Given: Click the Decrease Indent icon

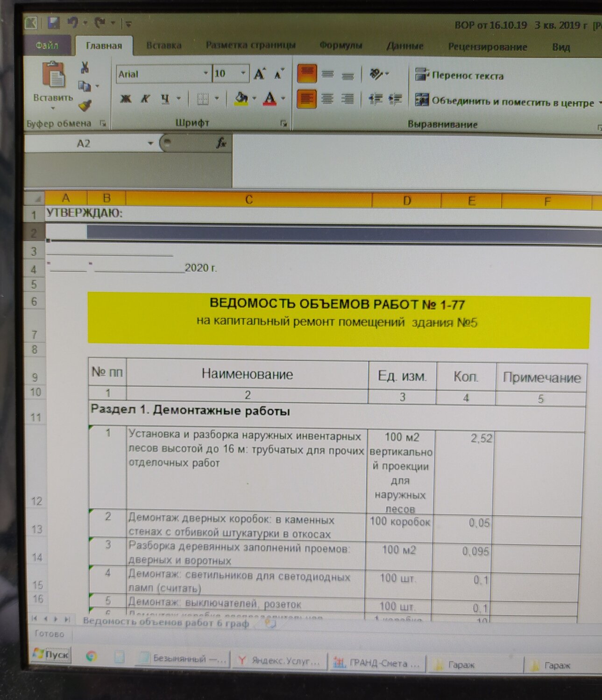Looking at the screenshot, I should click(x=375, y=99).
